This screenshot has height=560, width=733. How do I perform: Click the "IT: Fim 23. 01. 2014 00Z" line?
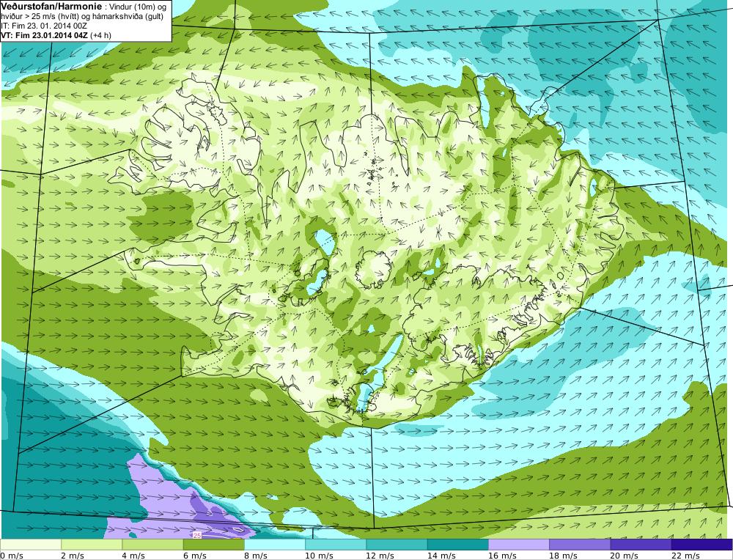tap(44, 26)
